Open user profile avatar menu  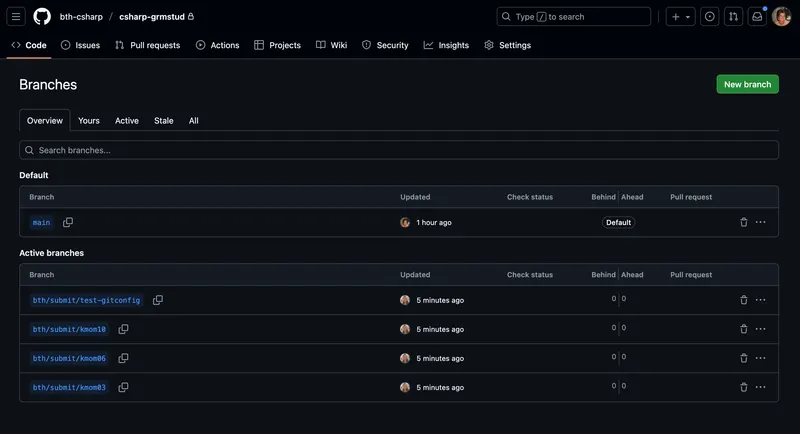click(782, 17)
